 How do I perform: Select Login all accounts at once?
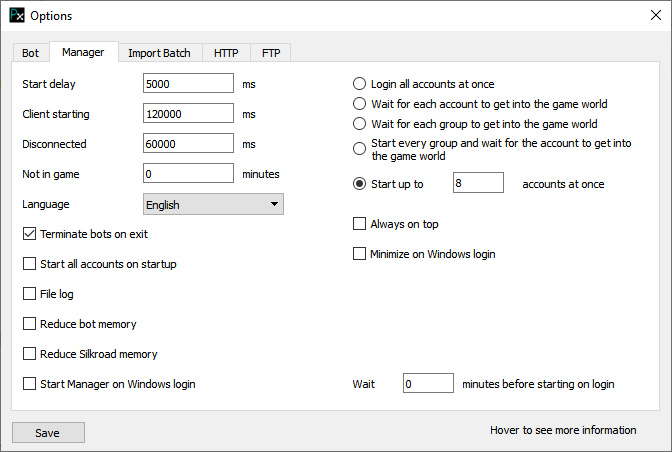360,84
